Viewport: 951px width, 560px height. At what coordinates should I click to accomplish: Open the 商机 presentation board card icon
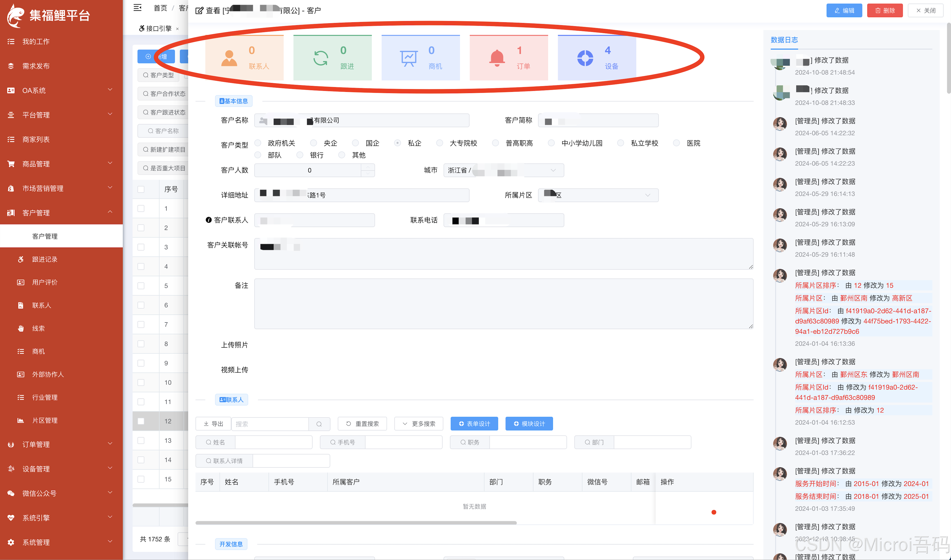click(x=409, y=58)
